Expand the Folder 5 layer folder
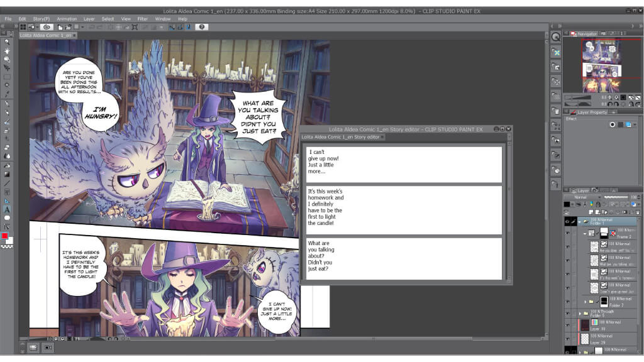Image resolution: width=644 pixels, height=362 pixels. coord(580,313)
